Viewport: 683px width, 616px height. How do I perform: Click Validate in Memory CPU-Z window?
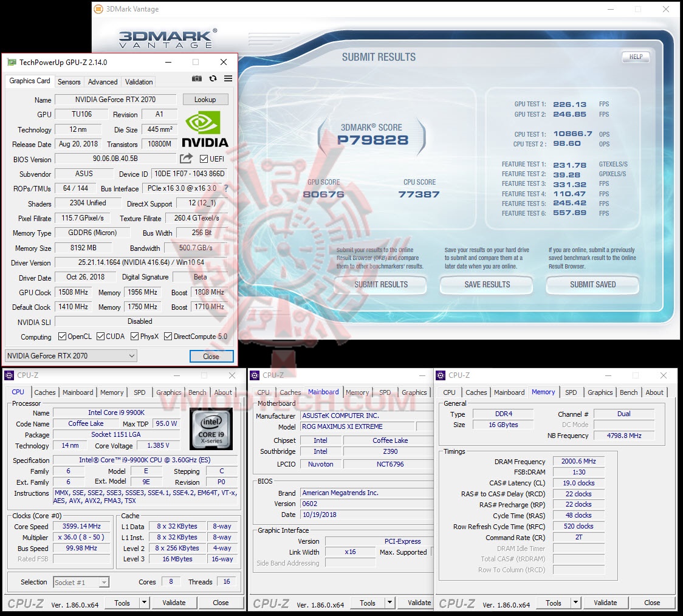coord(605,603)
